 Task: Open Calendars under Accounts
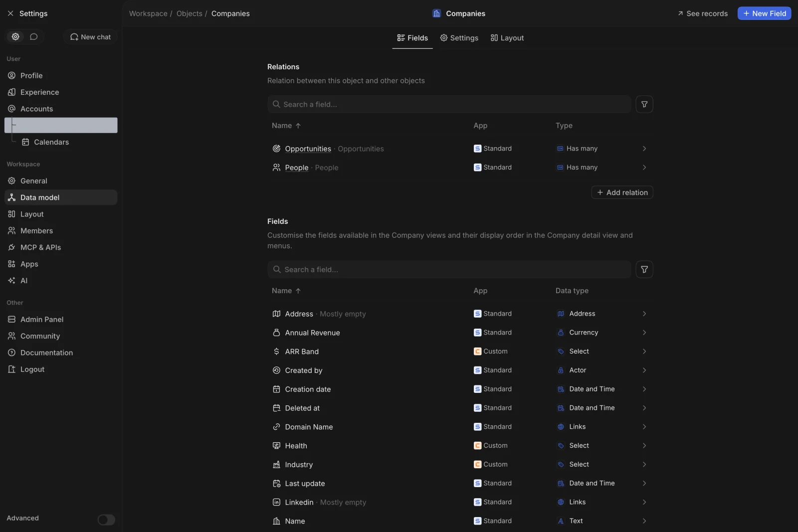point(68,142)
